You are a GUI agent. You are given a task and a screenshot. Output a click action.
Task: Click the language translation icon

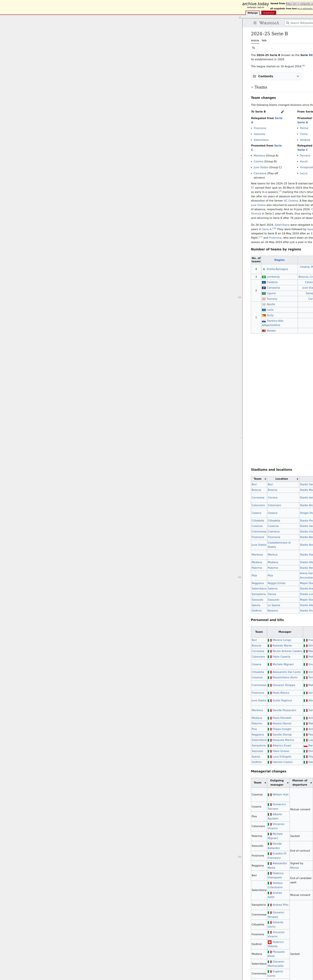(253, 48)
